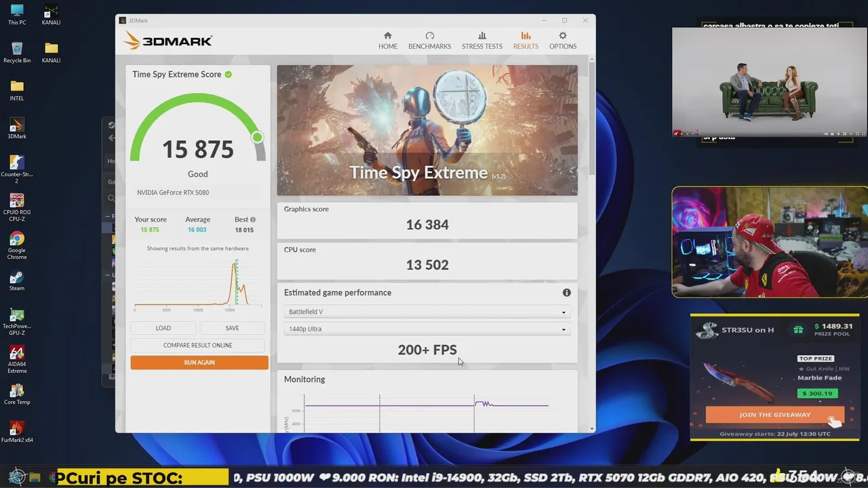Select the Counter-Strike 2 desktop shortcut
This screenshot has height=488, width=868.
17,169
